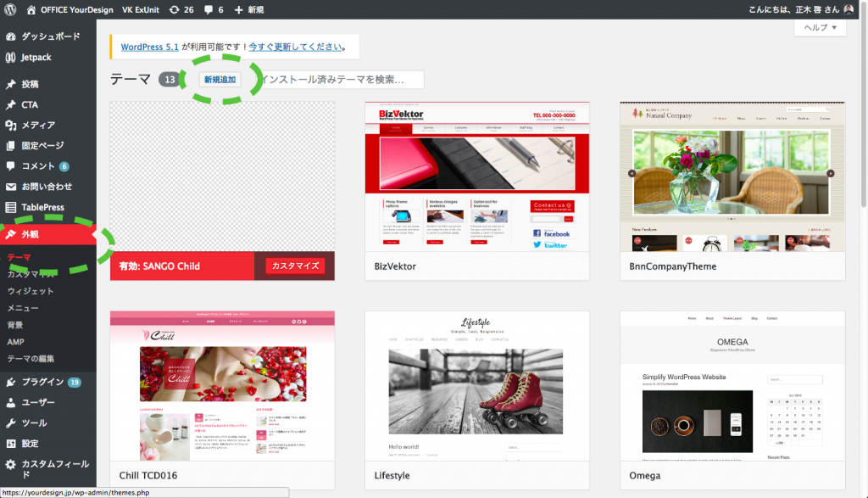868x498 pixels.
Task: Expand the ヘルプ help dropdown
Action: pyautogui.click(x=820, y=28)
